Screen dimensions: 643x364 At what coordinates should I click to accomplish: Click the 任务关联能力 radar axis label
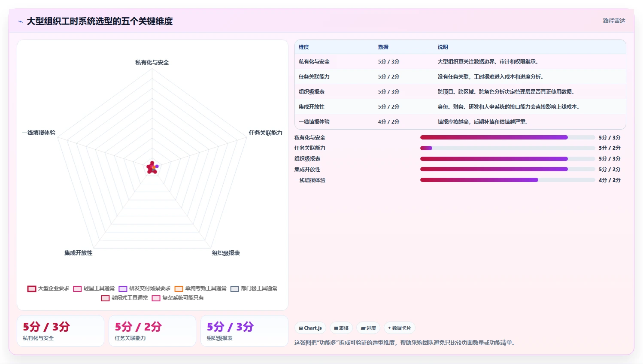tap(266, 133)
